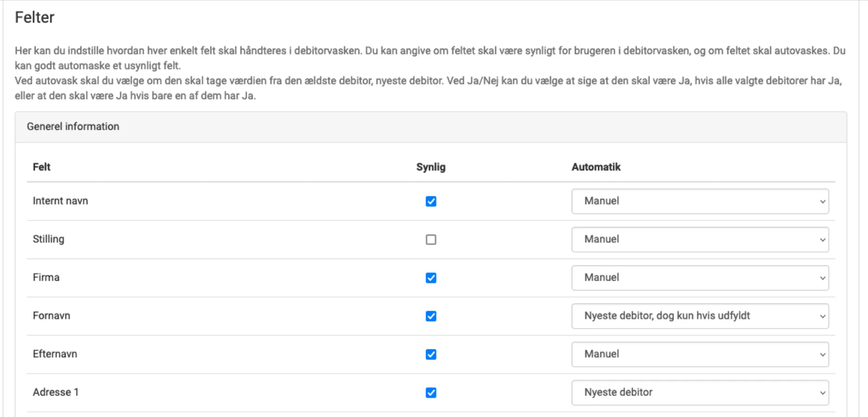Uncheck the Synlig checkbox for Internt navn
868x417 pixels.
[x=431, y=201]
